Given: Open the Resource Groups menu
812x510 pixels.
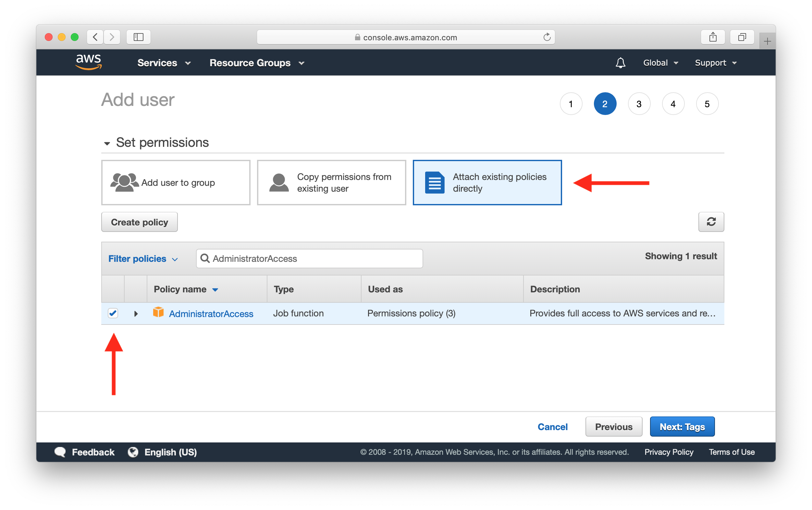Looking at the screenshot, I should (257, 63).
